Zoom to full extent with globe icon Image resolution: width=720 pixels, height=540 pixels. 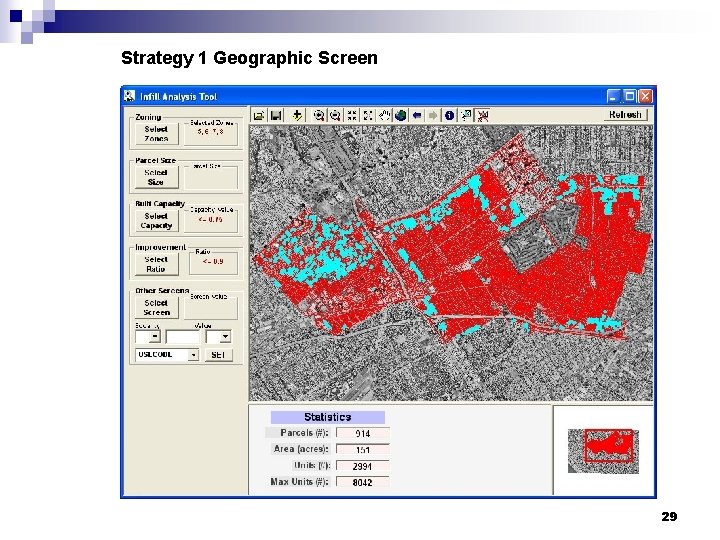400,115
